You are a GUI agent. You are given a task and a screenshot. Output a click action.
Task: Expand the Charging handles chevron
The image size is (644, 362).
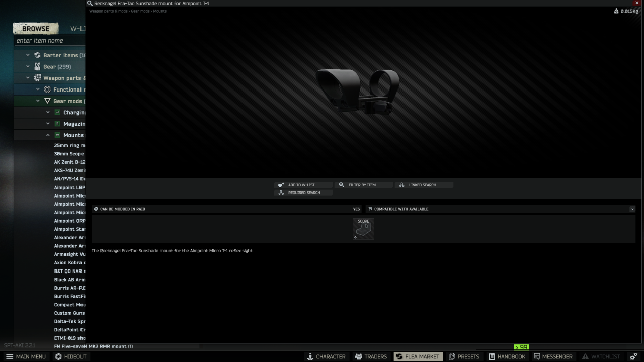coord(48,112)
